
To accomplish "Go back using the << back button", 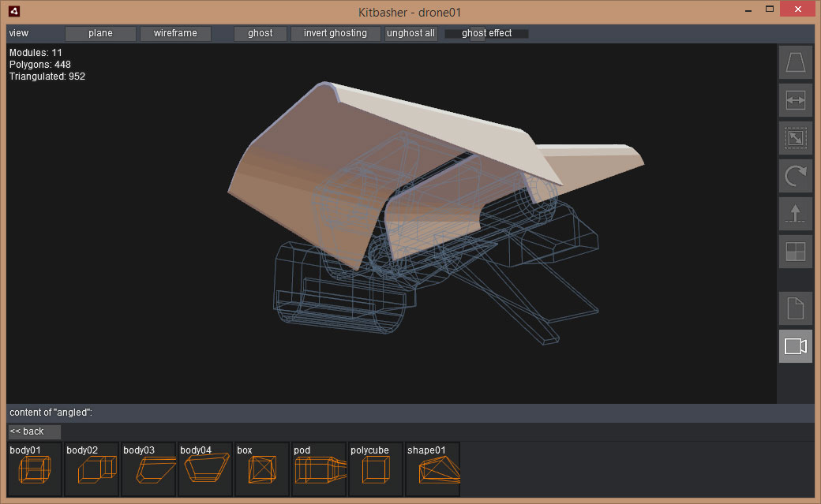I will click(34, 431).
